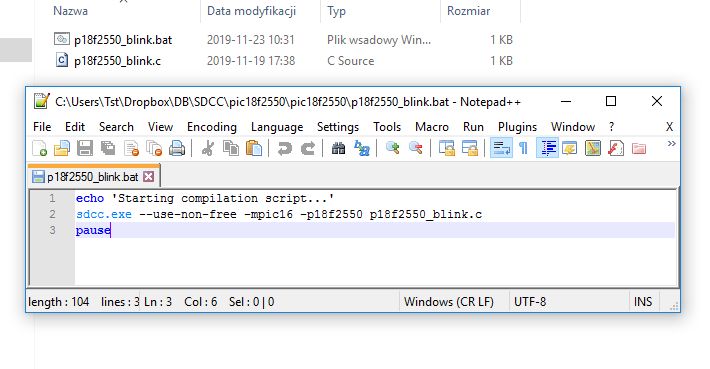Open Folder as Workspace icon

tap(639, 149)
